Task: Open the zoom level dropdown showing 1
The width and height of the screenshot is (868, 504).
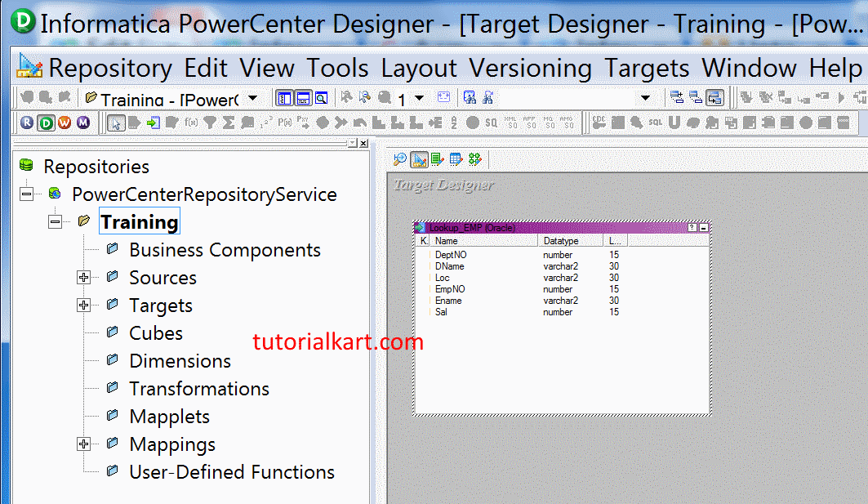Action: 419,97
